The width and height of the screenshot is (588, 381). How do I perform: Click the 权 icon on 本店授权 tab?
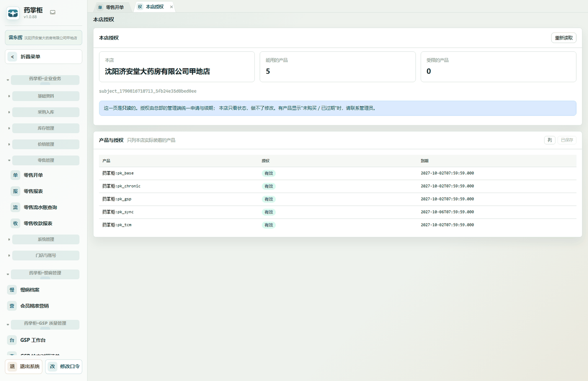tap(140, 7)
